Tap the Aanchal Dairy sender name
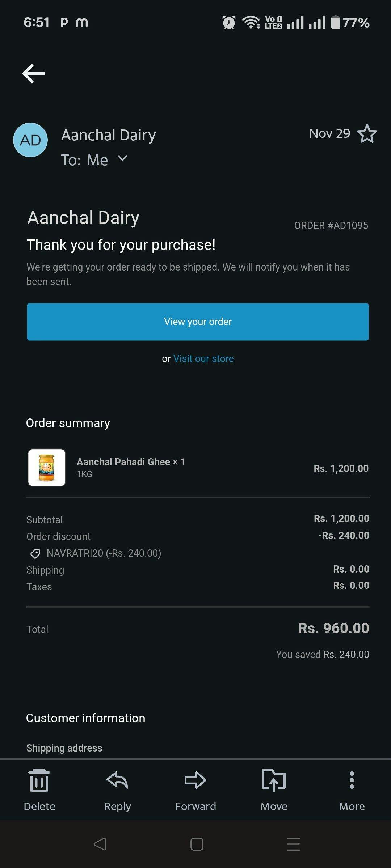This screenshot has width=391, height=868. 108,135
